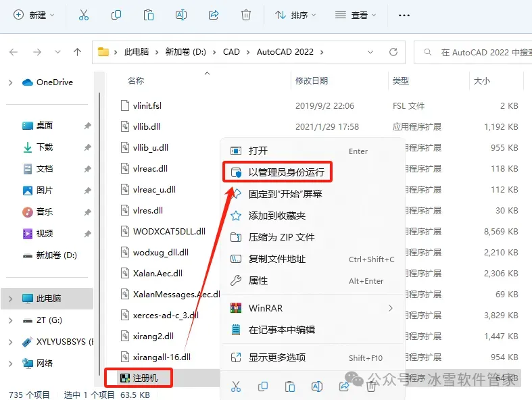
Task: Choose 在记事本中编辑 in the context menu
Action: pyautogui.click(x=312, y=330)
